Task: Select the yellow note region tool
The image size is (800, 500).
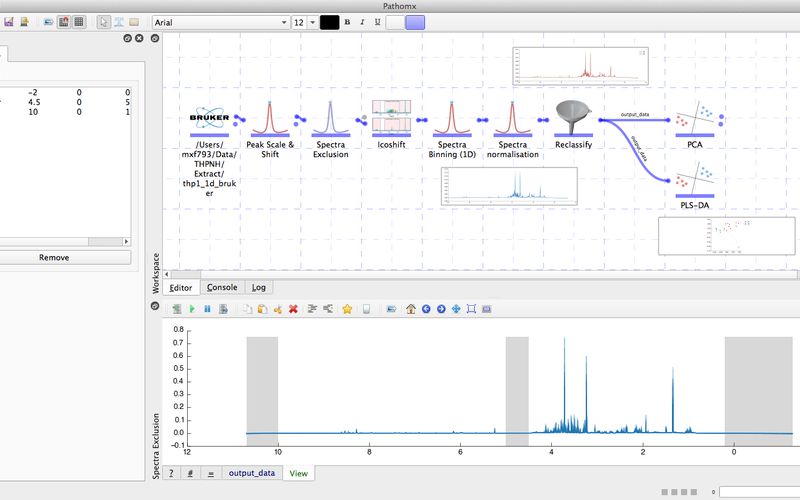Action: pyautogui.click(x=134, y=22)
